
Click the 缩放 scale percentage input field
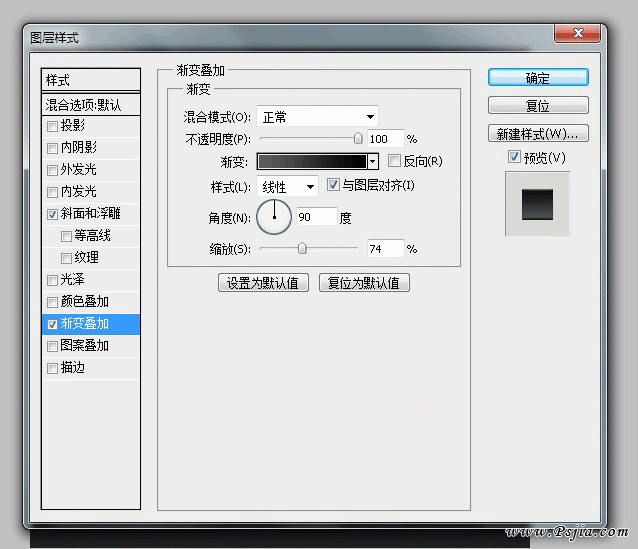pyautogui.click(x=384, y=248)
